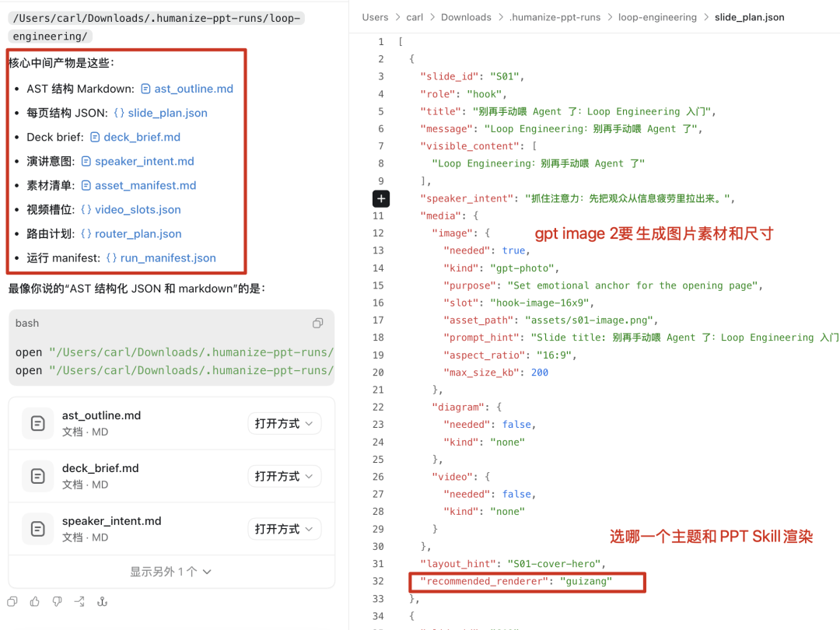Click the line number 32 in the gutter

click(x=378, y=581)
